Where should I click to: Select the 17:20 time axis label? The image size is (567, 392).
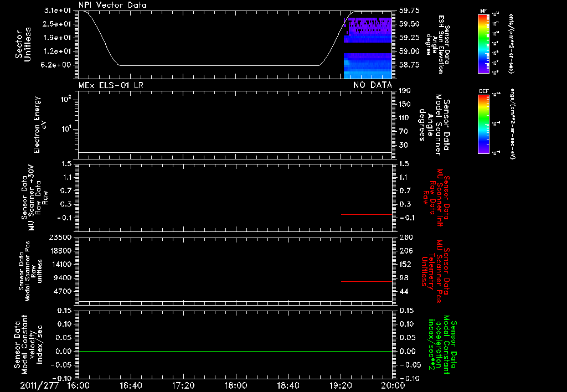[183, 385]
